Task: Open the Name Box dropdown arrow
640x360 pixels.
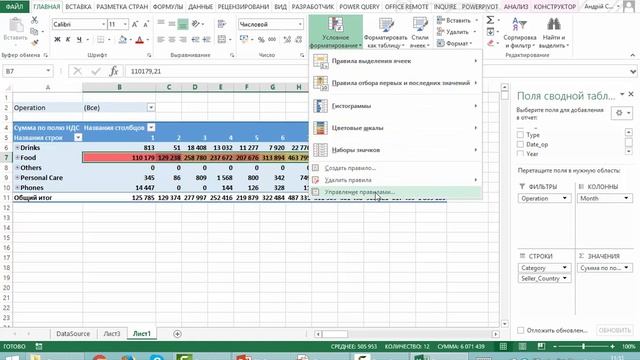Action: point(48,71)
